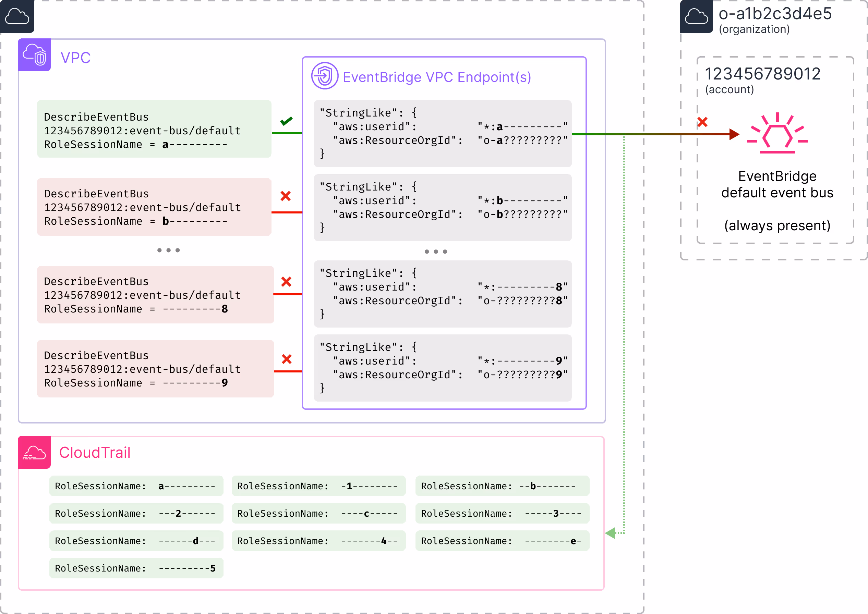Image resolution: width=868 pixels, height=614 pixels.
Task: Click the CloudTrail title text
Action: [95, 453]
